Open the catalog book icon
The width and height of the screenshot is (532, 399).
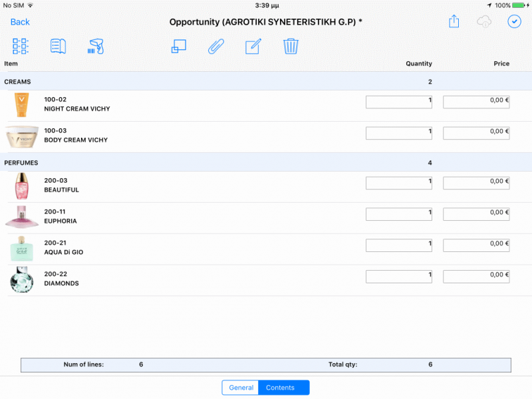(x=58, y=46)
